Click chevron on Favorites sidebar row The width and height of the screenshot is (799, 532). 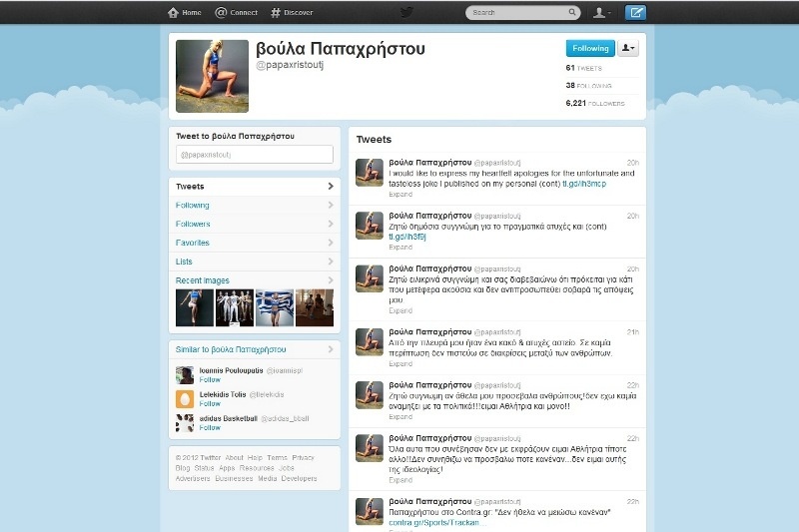pyautogui.click(x=331, y=243)
